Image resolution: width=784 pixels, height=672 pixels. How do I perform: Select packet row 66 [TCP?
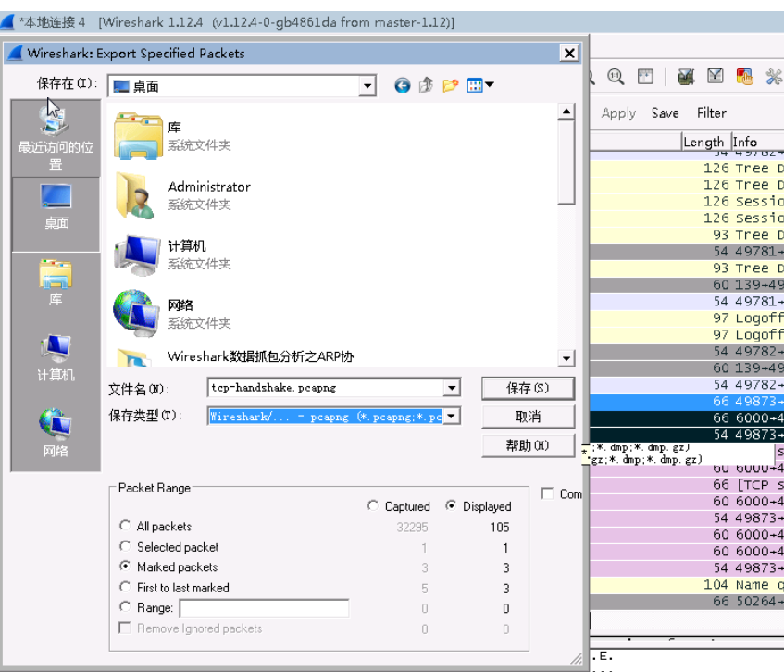687,485
